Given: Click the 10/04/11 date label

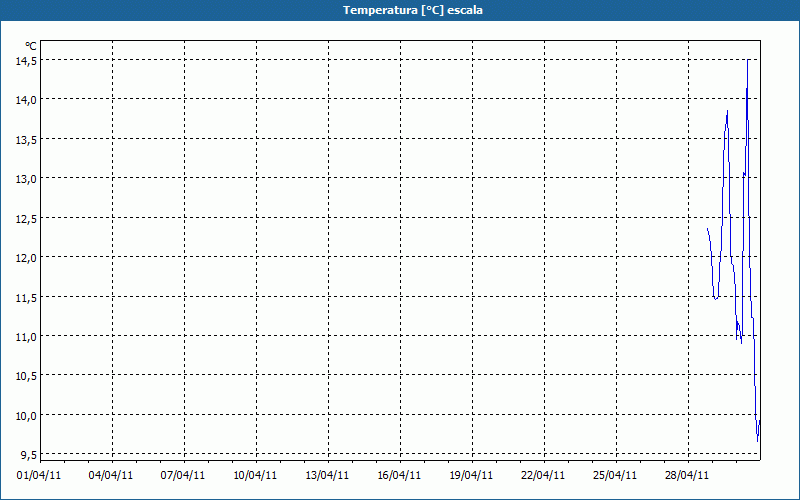Looking at the screenshot, I should click(255, 476).
